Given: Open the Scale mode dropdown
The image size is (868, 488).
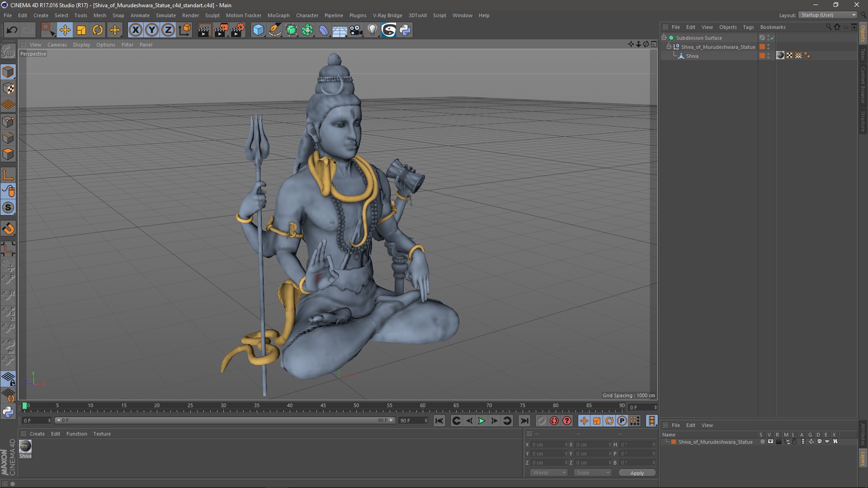Looking at the screenshot, I should click(x=593, y=473).
